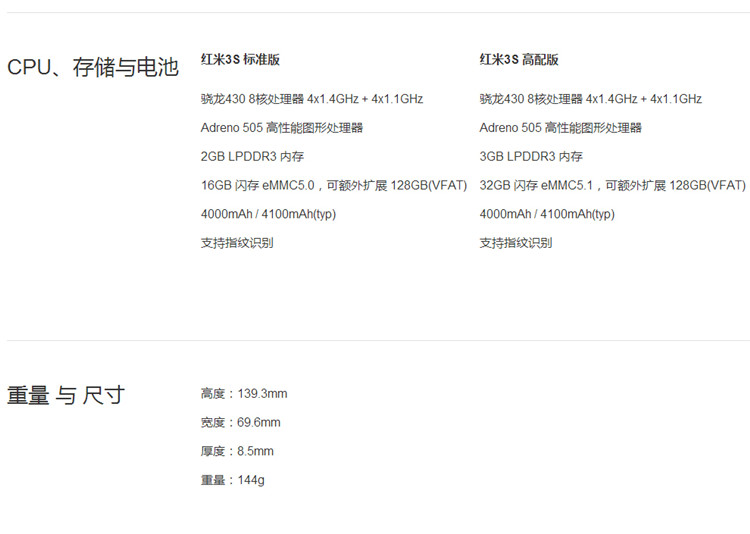Select 支持指纹识别 in the 高配版 column
Screen dimensions: 750x534
(516, 243)
